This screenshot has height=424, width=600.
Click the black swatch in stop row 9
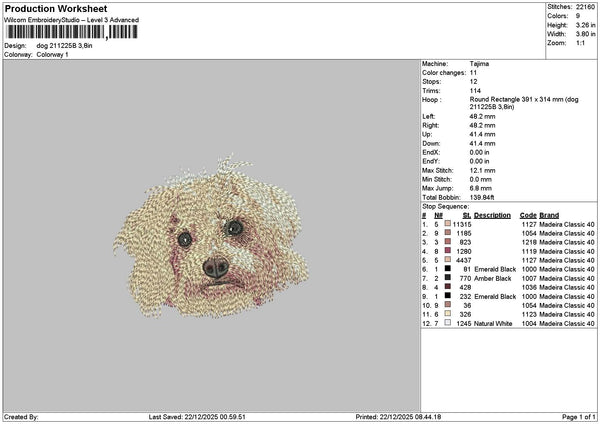click(447, 296)
